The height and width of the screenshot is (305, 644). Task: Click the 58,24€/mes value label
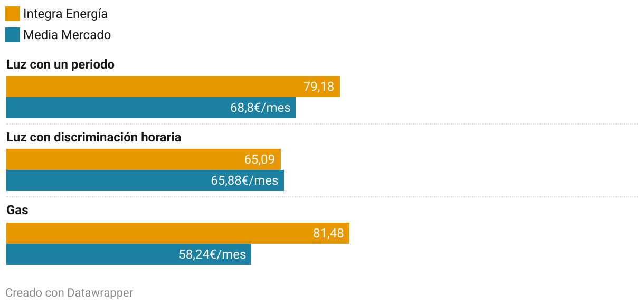(212, 254)
